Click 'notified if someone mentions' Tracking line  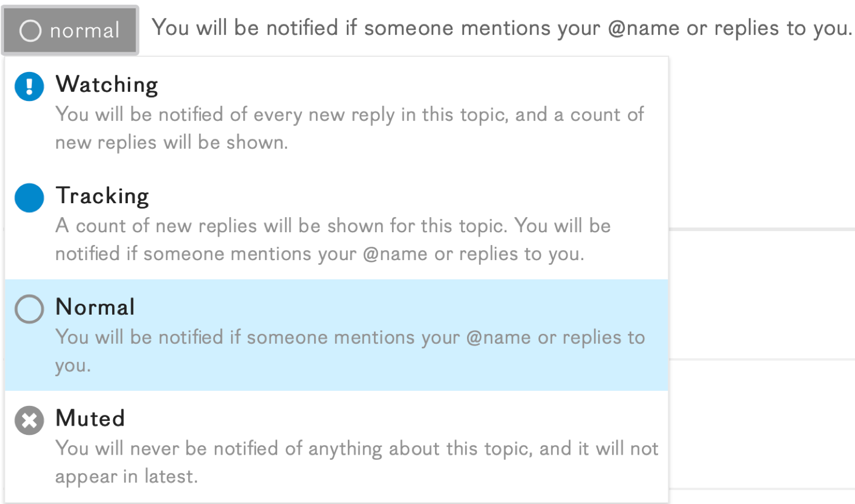pyautogui.click(x=320, y=254)
